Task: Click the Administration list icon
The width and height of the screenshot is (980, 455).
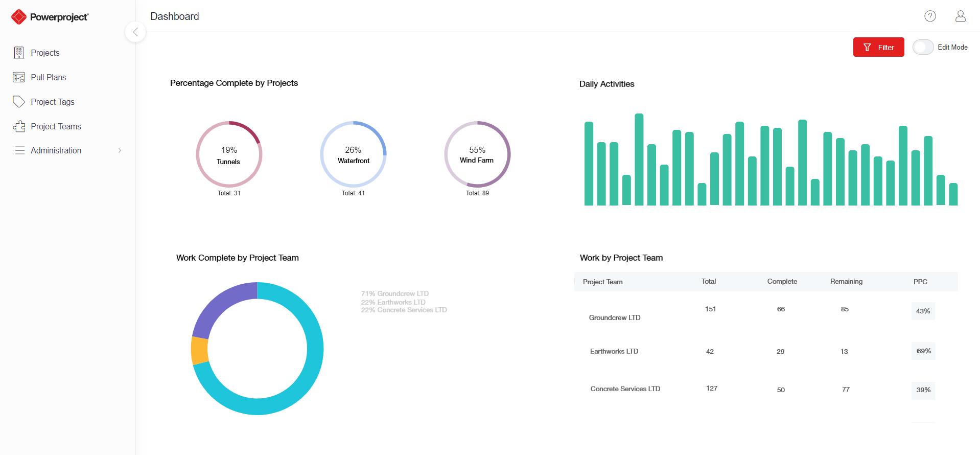Action: 19,150
